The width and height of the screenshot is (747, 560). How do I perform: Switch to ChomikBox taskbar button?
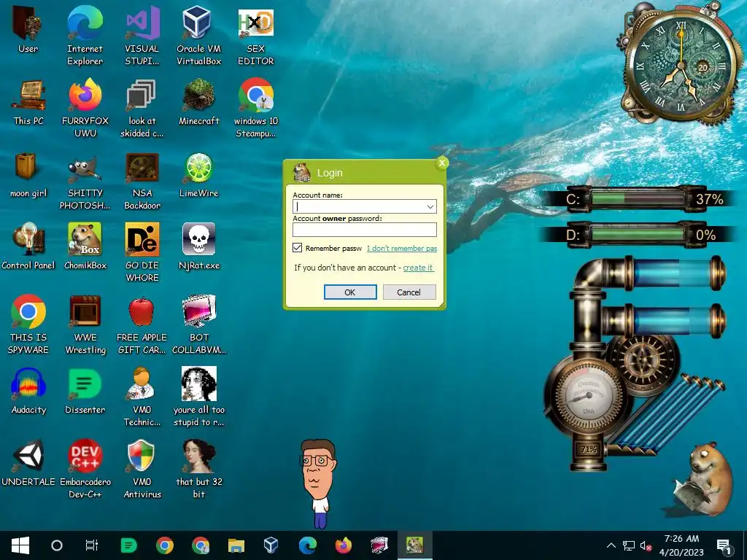point(414,545)
